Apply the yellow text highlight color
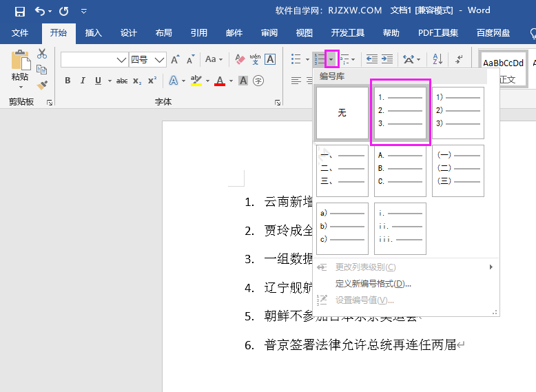The height and width of the screenshot is (392, 536). (x=196, y=81)
